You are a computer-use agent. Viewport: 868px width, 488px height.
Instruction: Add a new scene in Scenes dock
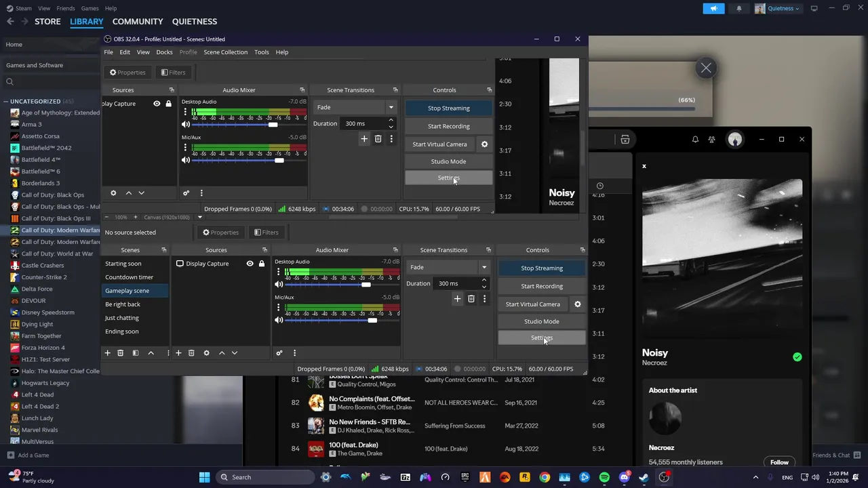[x=107, y=352]
